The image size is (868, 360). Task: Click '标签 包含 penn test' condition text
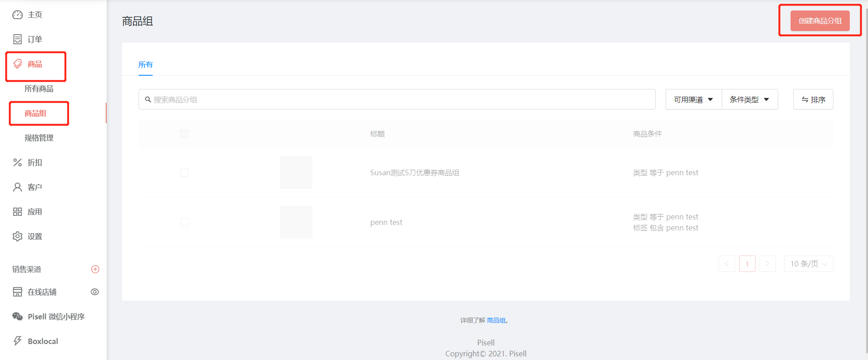point(666,228)
